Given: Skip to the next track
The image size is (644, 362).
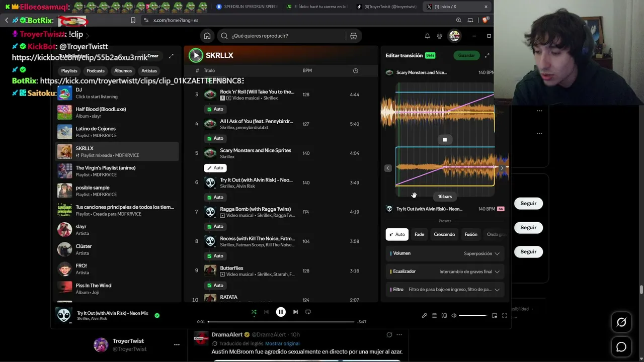Looking at the screenshot, I should point(295,312).
